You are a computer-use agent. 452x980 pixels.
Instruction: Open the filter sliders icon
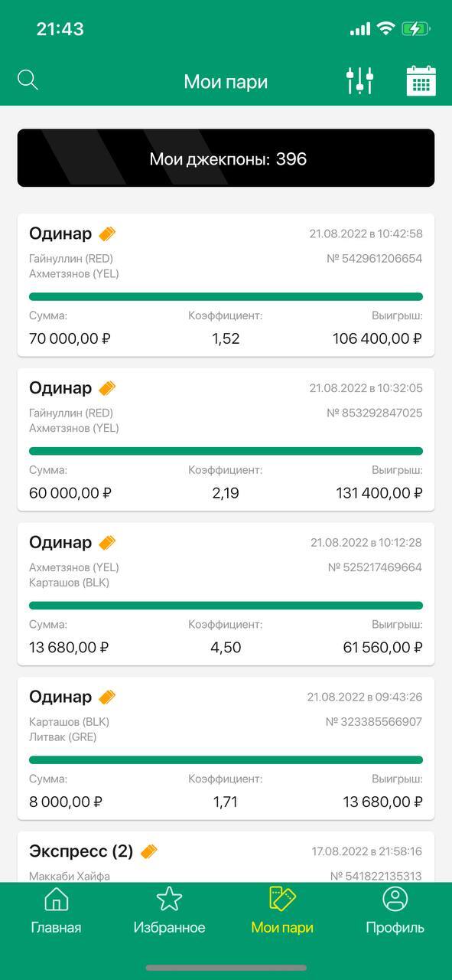[x=359, y=80]
